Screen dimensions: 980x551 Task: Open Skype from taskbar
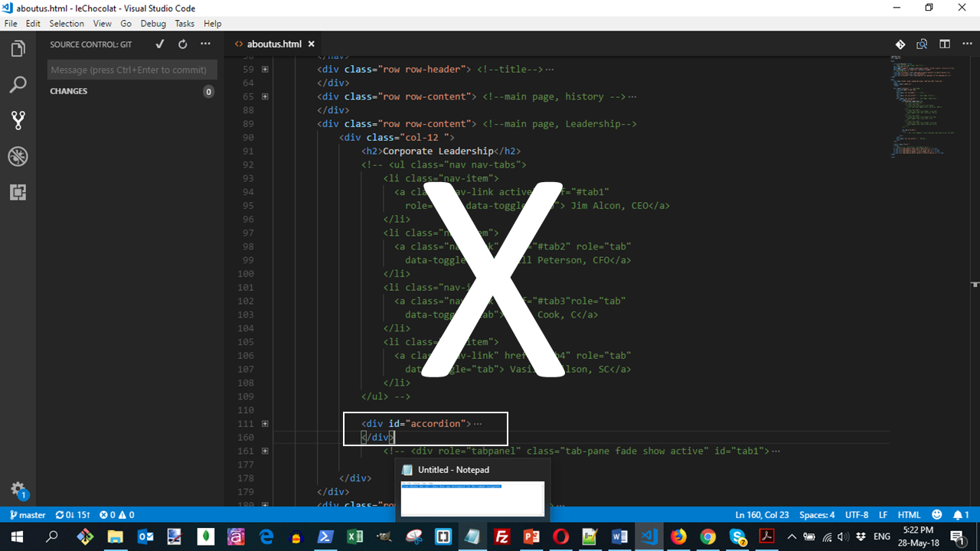[737, 536]
